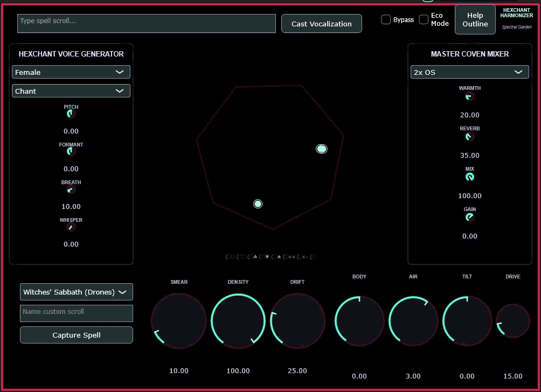Open the Witches' Sabbath (Drones) preset dropdown
The width and height of the screenshot is (541, 392).
tap(77, 292)
